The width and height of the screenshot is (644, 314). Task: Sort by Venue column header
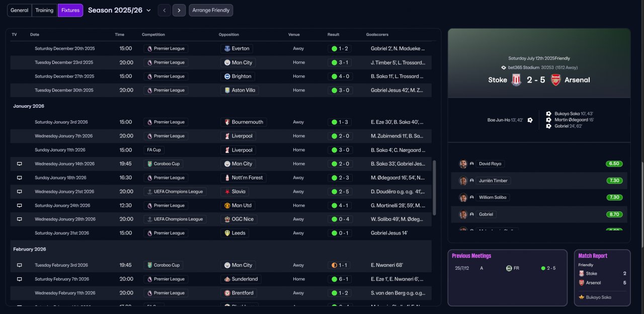tap(294, 35)
